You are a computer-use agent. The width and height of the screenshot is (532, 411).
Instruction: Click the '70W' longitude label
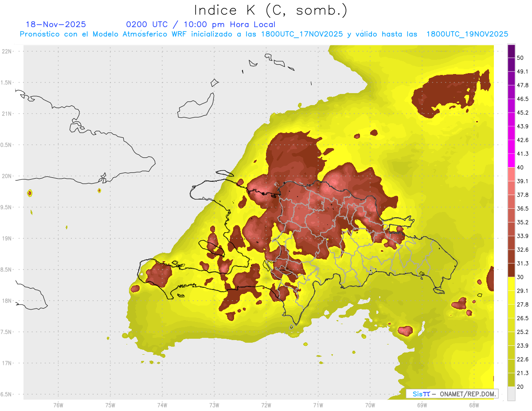[x=370, y=405]
